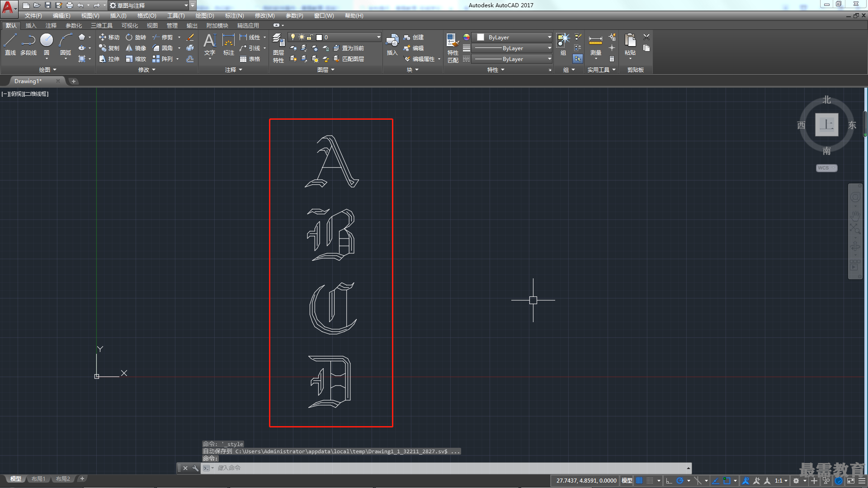Open the annotation scale 1:1 dropdown
Viewport: 868px width, 488px height.
pyautogui.click(x=781, y=481)
